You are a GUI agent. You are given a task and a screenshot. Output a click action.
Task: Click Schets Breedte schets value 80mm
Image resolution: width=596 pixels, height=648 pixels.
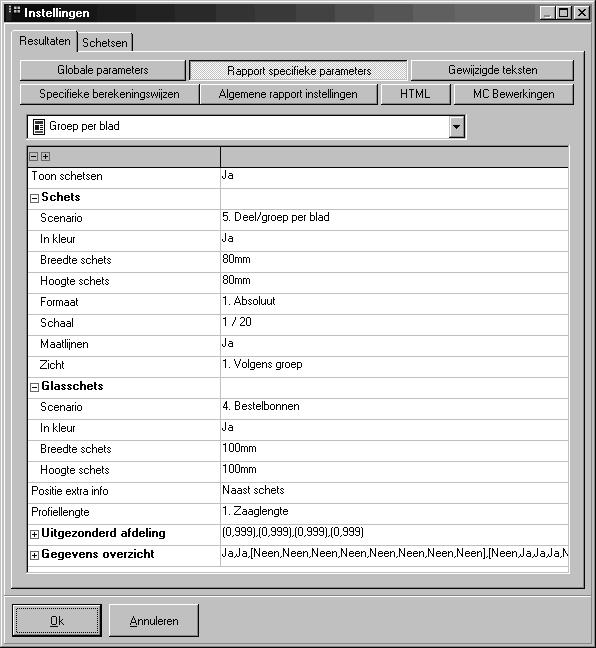point(236,260)
